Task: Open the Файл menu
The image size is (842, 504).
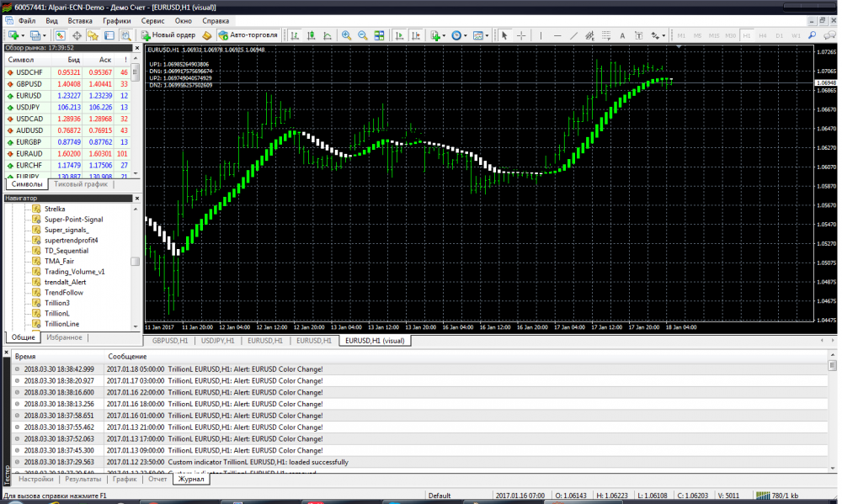Action: [x=27, y=21]
